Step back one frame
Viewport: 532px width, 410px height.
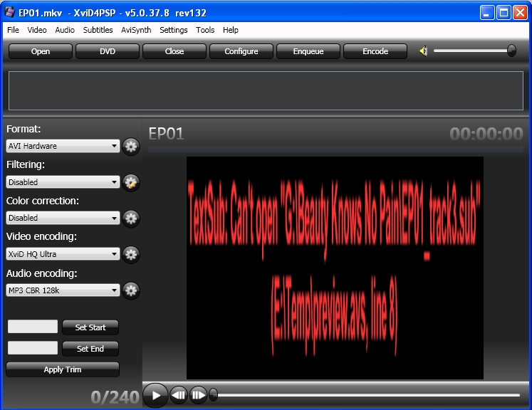tap(179, 396)
